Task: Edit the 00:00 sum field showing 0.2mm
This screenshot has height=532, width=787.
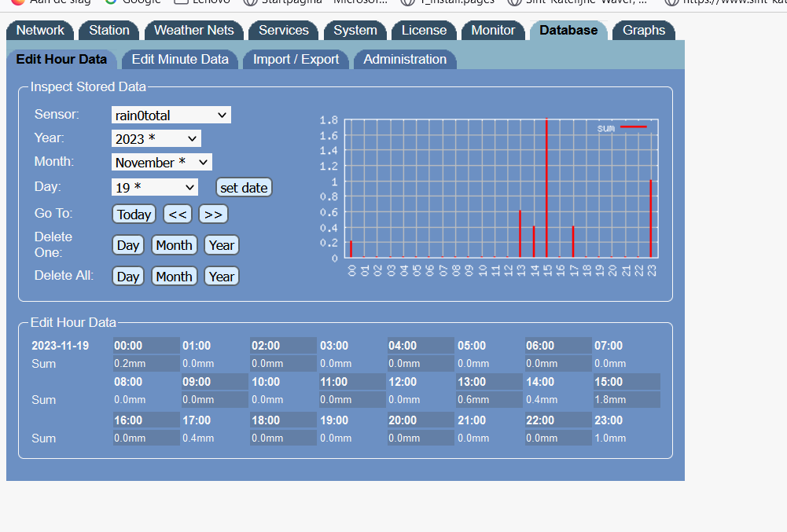Action: click(146, 364)
